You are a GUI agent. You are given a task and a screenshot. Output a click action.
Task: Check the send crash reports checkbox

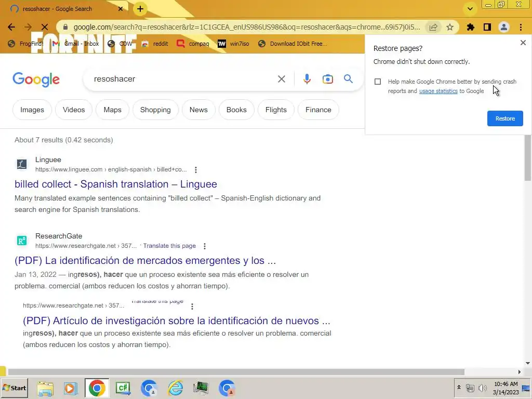click(x=378, y=82)
